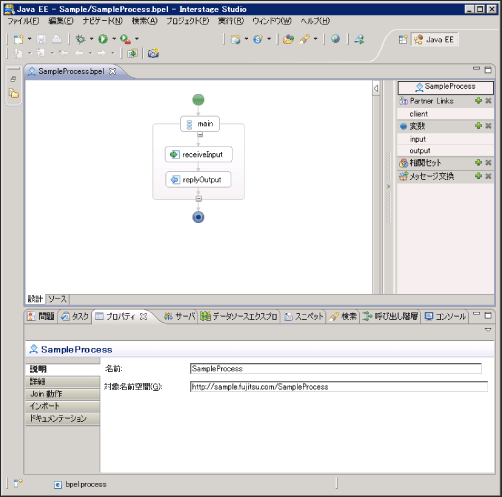The width and height of the screenshot is (502, 497).
Task: Click the Open Type folder icon
Action: 288,39
